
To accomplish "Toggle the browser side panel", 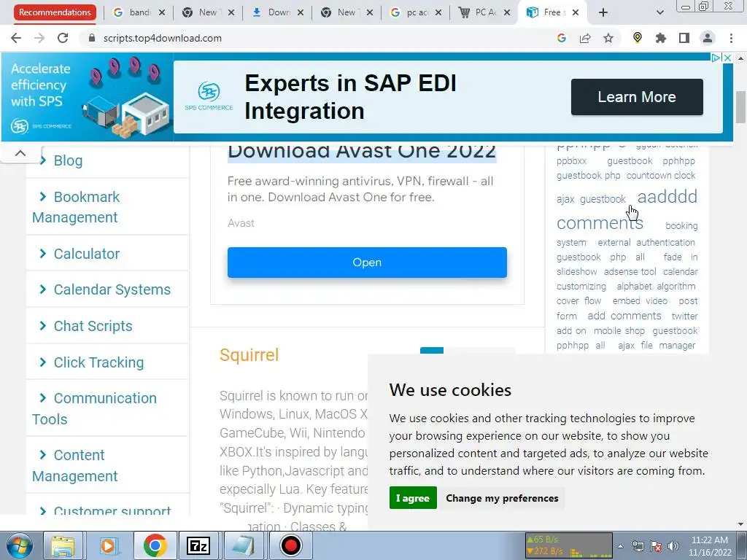I will [x=684, y=38].
